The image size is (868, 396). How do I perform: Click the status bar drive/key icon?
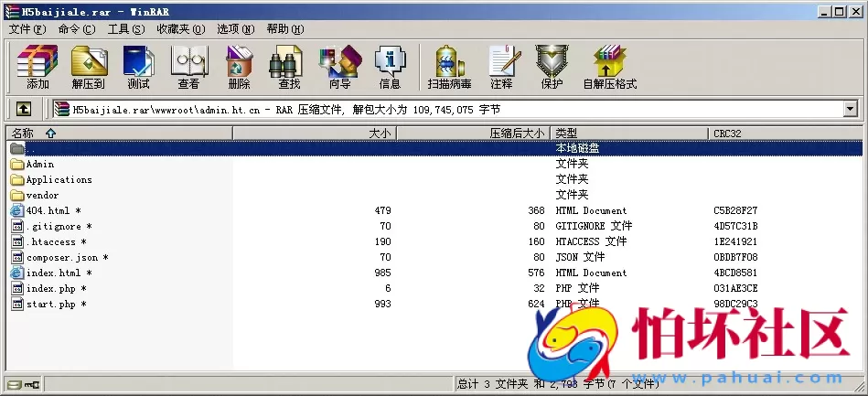tap(24, 384)
